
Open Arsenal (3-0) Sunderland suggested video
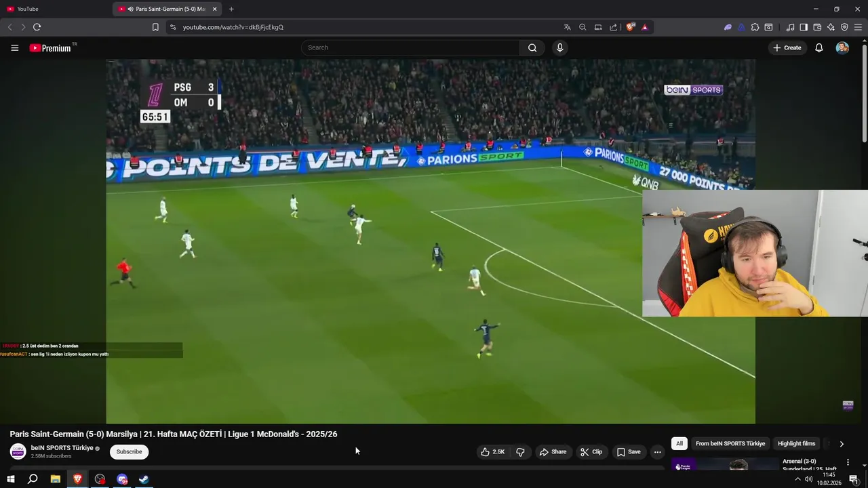(810, 465)
